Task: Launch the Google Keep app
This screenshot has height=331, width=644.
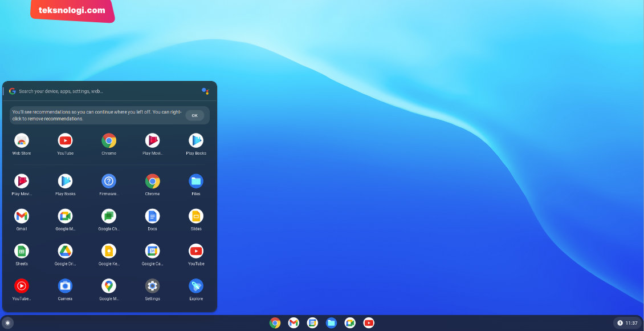Action: tap(109, 251)
